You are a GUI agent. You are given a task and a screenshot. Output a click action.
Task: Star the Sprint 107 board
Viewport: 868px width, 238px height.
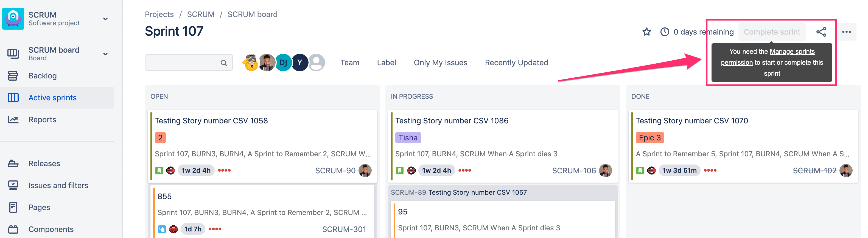[647, 32]
